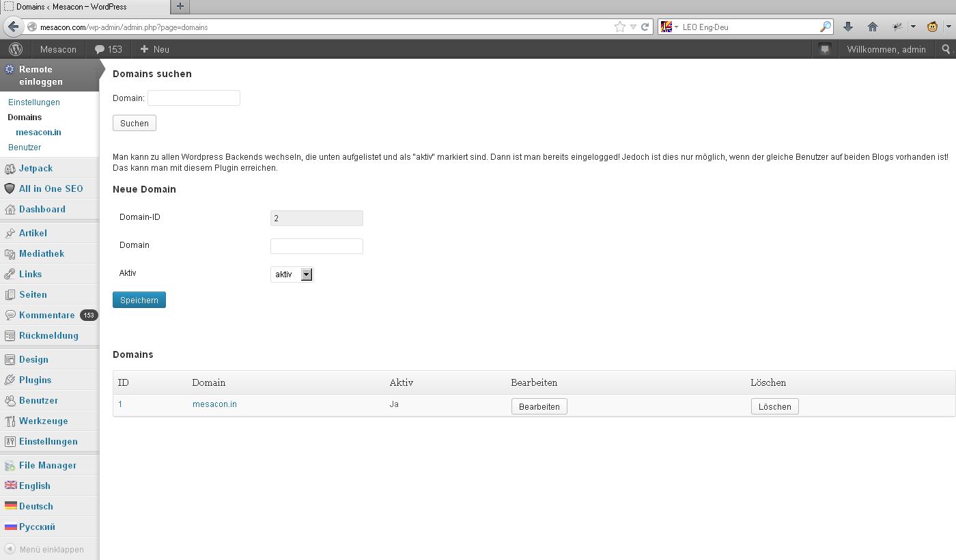956x560 pixels.
Task: Click the Dashboard house icon
Action: (x=10, y=210)
